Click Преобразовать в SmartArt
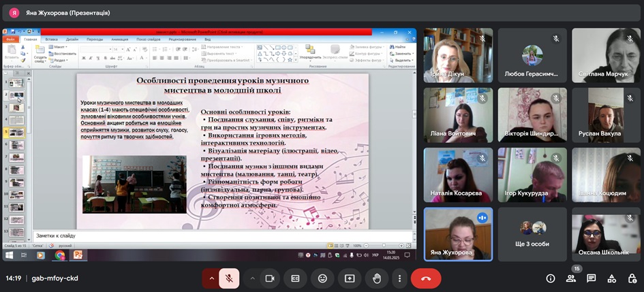This screenshot has height=292, width=644. pos(226,60)
